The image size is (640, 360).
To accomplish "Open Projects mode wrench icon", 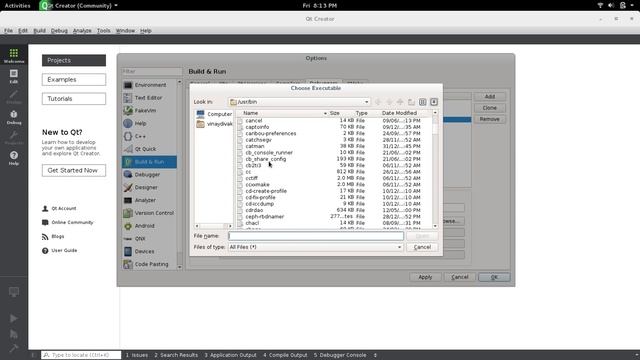I will click(x=14, y=137).
